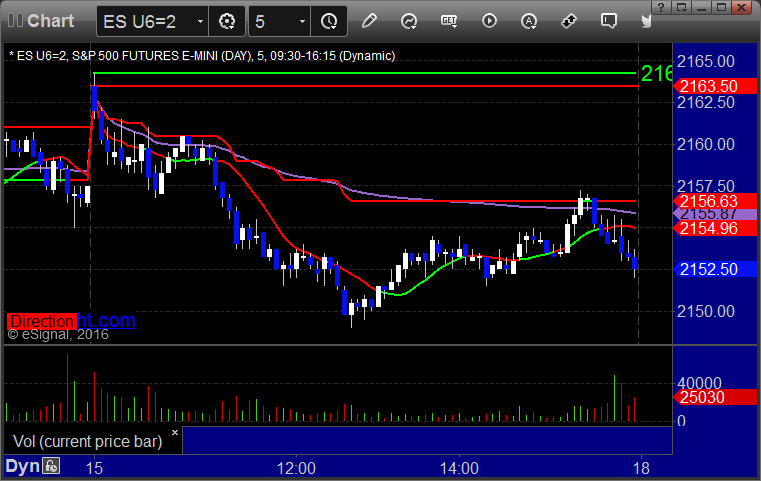Image resolution: width=761 pixels, height=481 pixels.
Task: Click the symbol link pin icon
Action: coord(569,21)
